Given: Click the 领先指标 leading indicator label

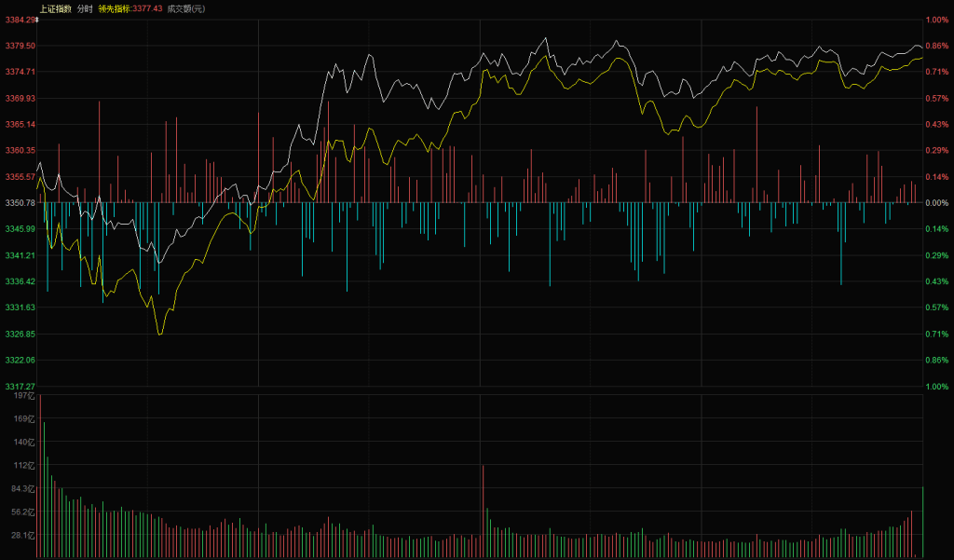Looking at the screenshot, I should click(x=113, y=8).
